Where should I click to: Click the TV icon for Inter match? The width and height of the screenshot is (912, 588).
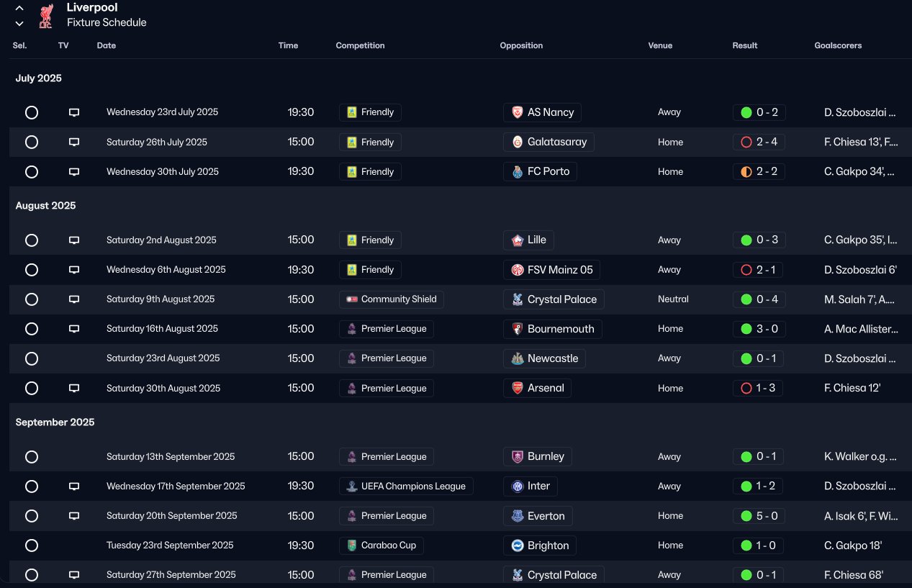click(74, 487)
